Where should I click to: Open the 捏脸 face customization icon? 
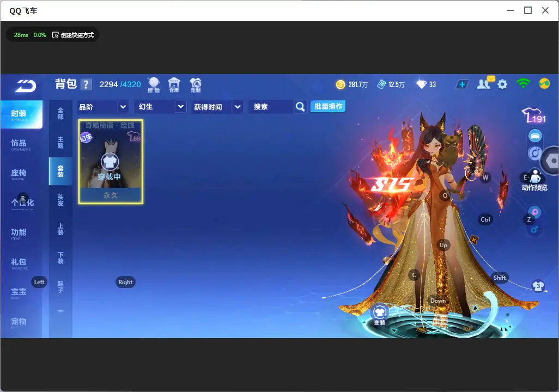[154, 85]
